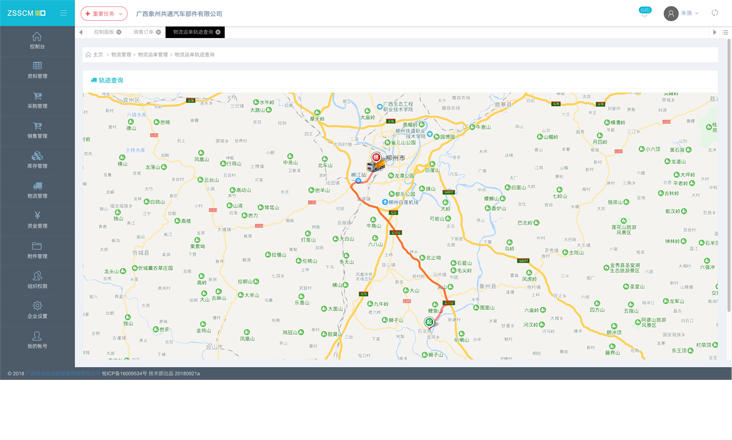The height and width of the screenshot is (440, 732).
Task: Click the 柳州白莲机场 airport marker on map
Action: [x=385, y=202]
